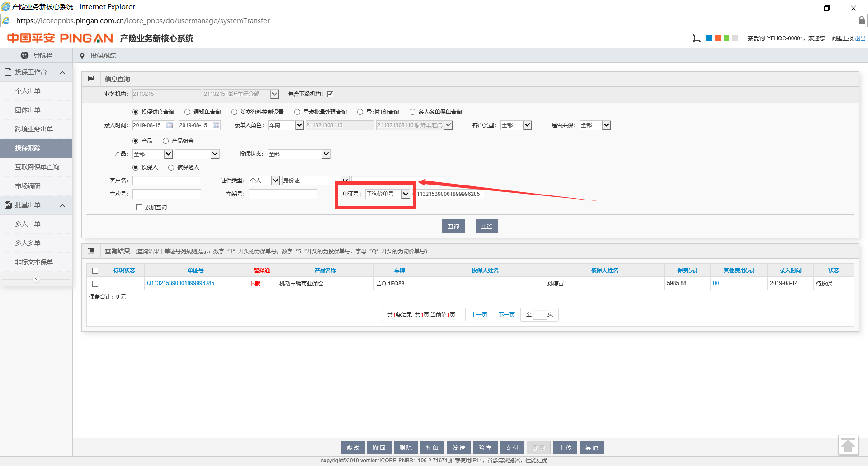Screen dimensions: 868x466
Task: Open the 单证号 type dropdown
Action: point(387,194)
